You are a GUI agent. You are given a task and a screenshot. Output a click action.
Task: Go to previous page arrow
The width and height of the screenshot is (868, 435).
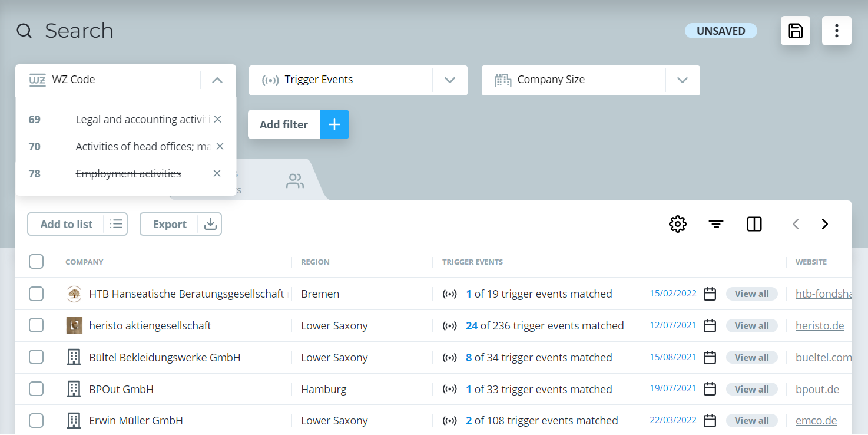pyautogui.click(x=796, y=224)
